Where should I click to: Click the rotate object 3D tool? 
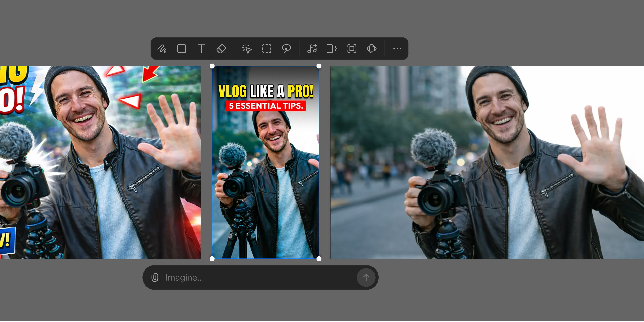pos(372,49)
